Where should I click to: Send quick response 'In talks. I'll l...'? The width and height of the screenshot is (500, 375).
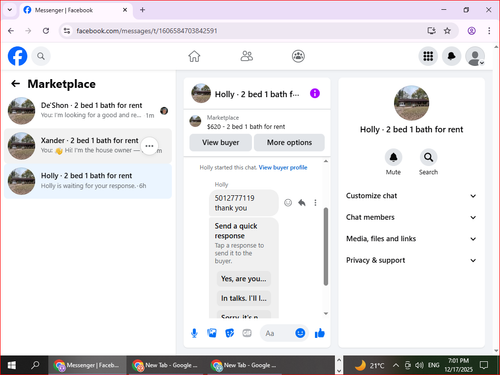(x=244, y=298)
